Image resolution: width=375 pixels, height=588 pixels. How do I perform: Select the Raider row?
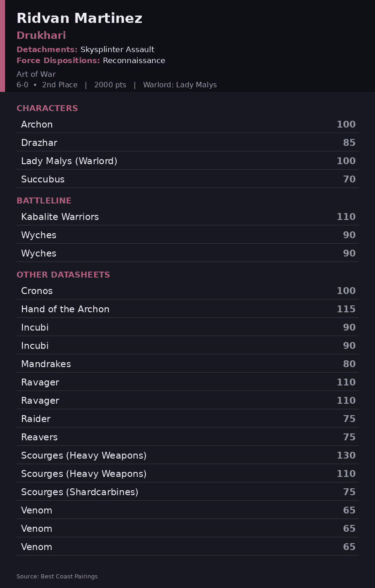(x=187, y=419)
